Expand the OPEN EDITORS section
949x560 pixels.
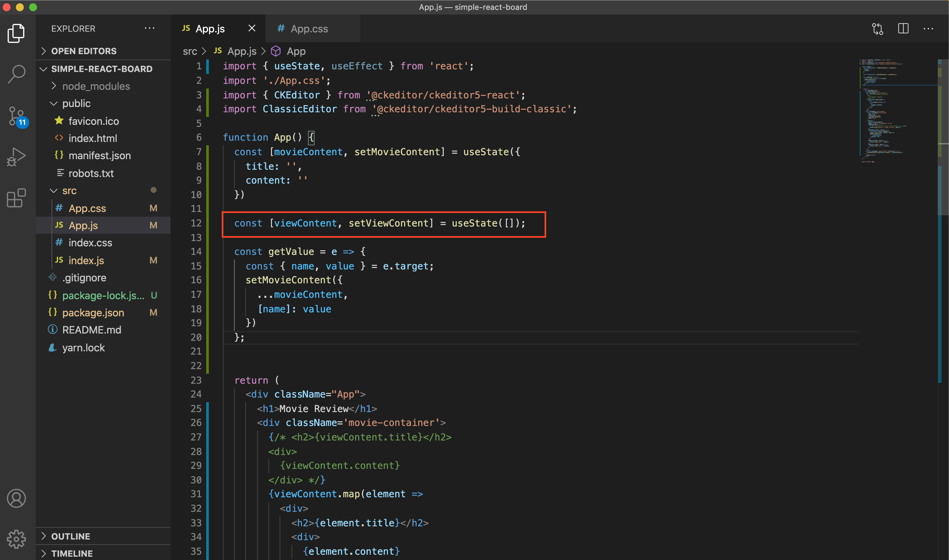[x=84, y=51]
